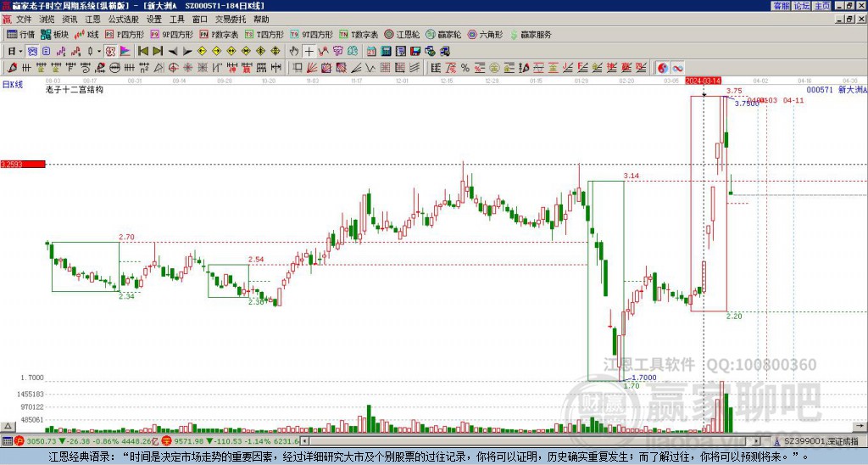868x465 pixels.
Task: Open the 论坛 forum link
Action: click(802, 6)
